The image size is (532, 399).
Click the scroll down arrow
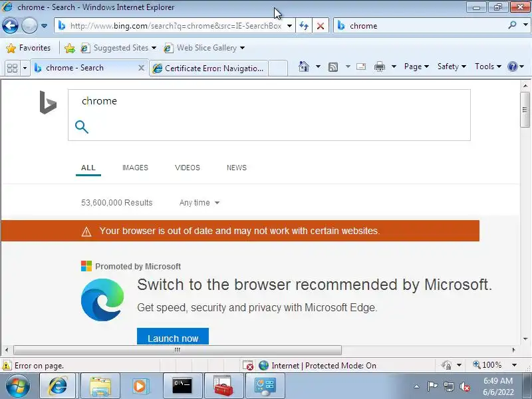click(525, 339)
